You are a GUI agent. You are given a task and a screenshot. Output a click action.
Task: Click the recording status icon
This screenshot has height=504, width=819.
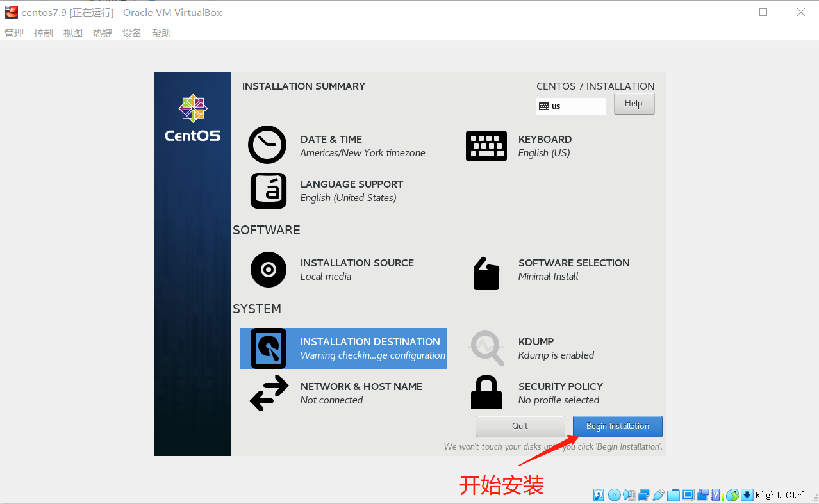coord(703,494)
